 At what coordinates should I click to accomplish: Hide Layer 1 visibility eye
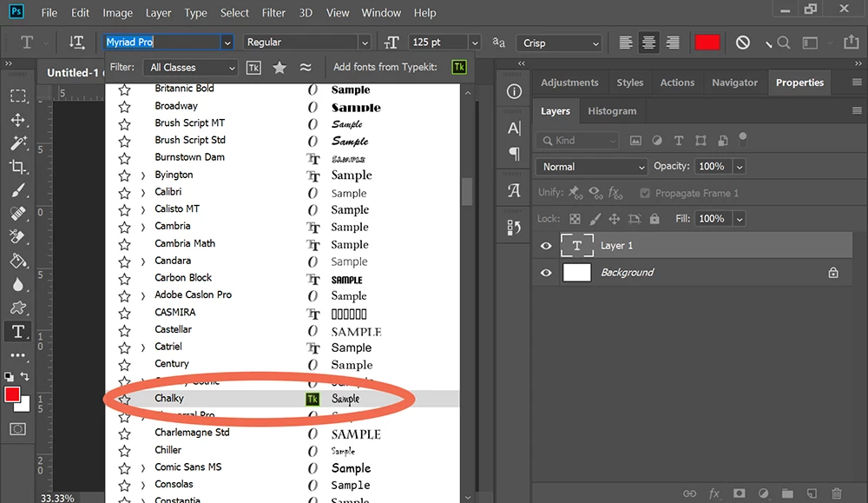(546, 245)
